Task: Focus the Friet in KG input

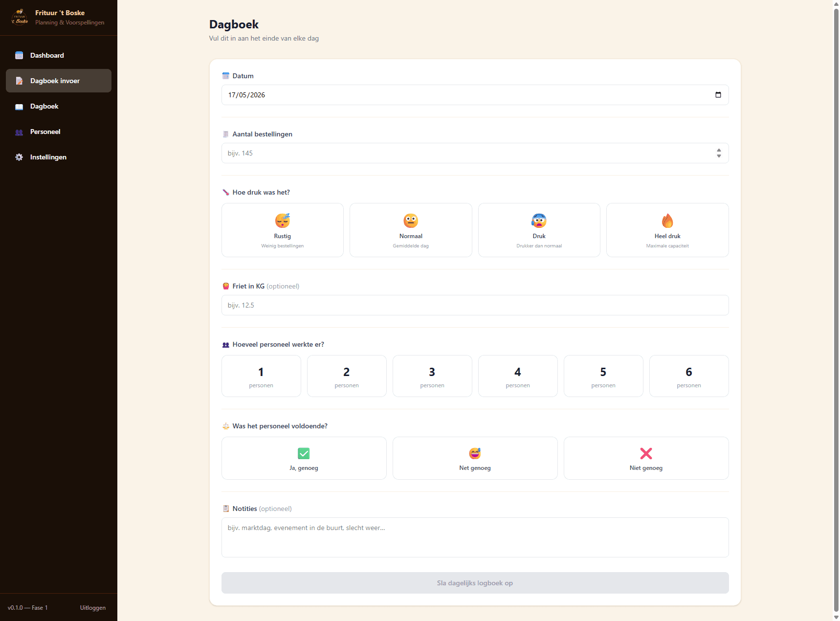Action: tap(475, 305)
